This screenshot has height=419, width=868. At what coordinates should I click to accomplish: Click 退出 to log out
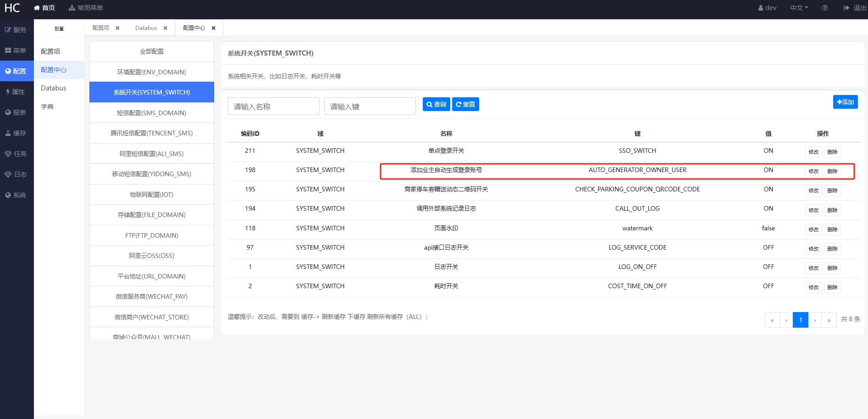[855, 8]
